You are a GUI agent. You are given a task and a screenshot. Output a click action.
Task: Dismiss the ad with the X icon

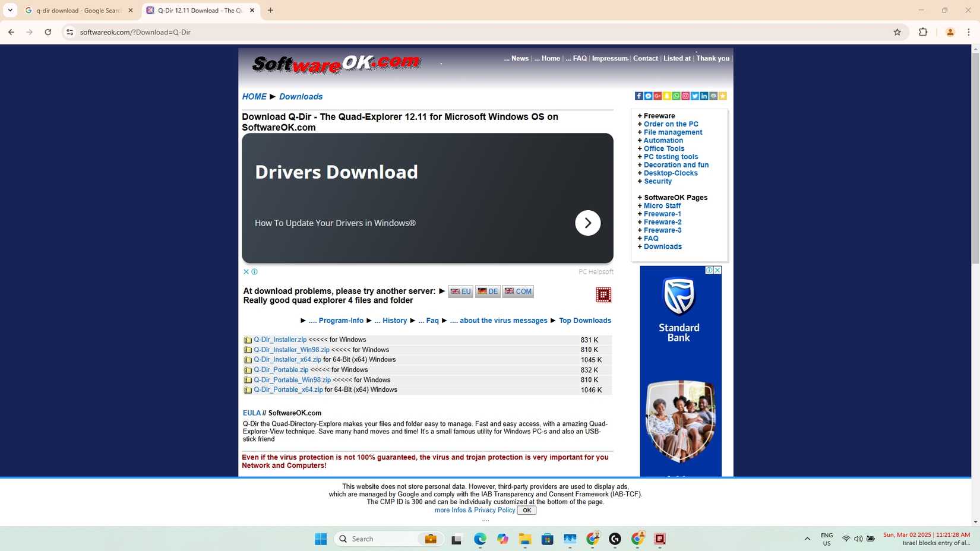[x=246, y=271]
